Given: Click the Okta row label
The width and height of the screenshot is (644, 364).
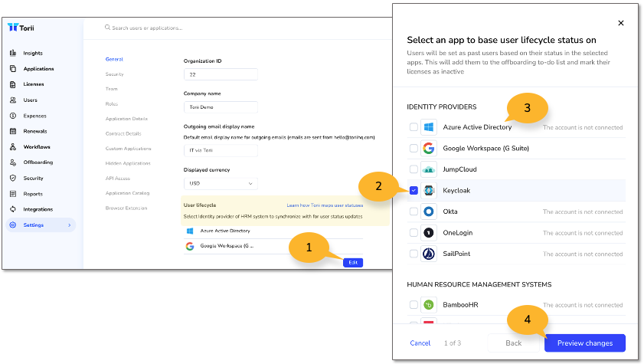Looking at the screenshot, I should (x=449, y=212).
